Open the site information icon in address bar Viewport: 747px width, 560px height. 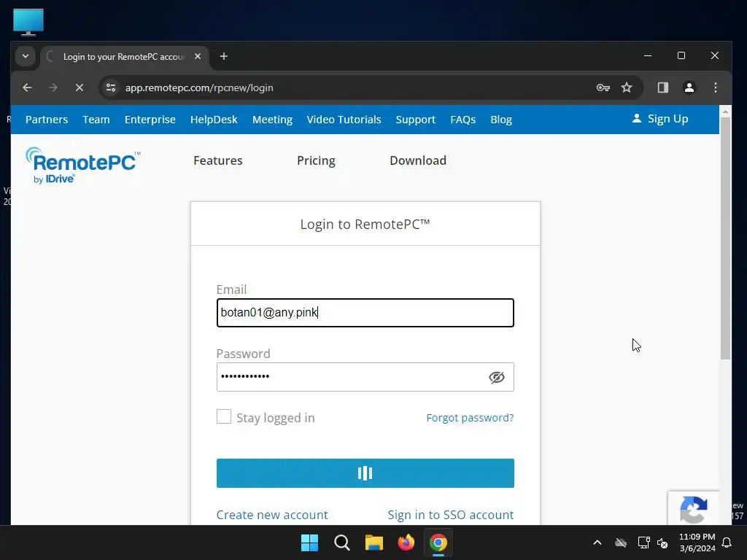(x=111, y=87)
